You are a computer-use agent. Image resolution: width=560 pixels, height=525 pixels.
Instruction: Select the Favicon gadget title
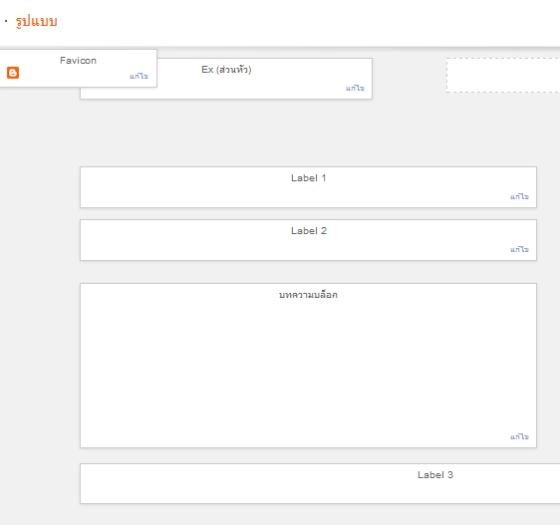point(78,60)
